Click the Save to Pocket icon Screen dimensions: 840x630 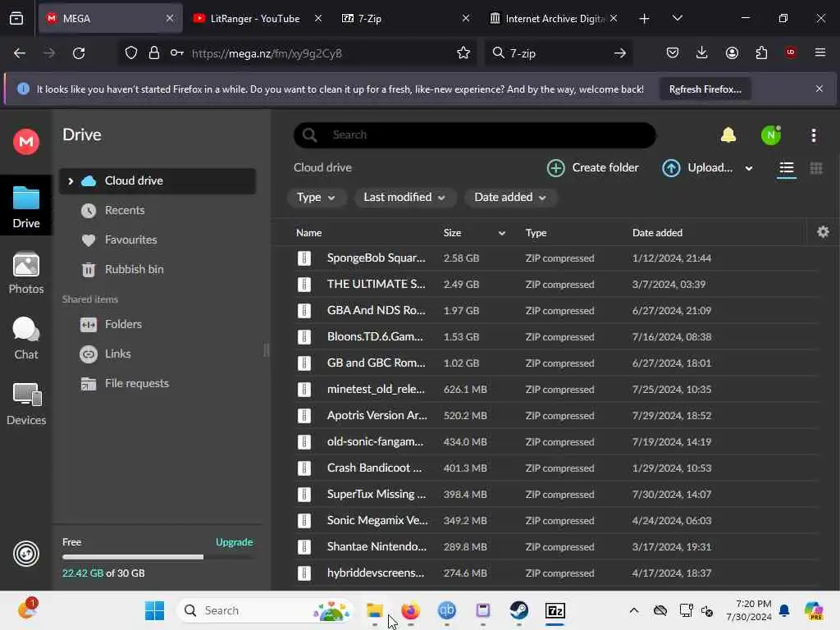673,52
